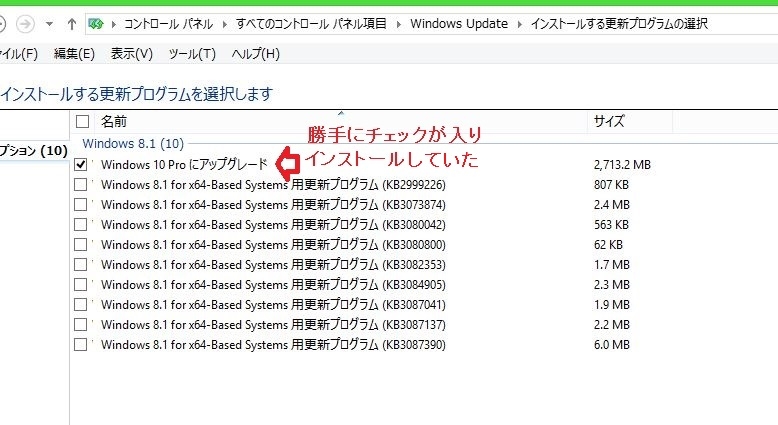The image size is (778, 425).
Task: Expand the chevron after Windows Update breadcrumb
Action: 519,24
